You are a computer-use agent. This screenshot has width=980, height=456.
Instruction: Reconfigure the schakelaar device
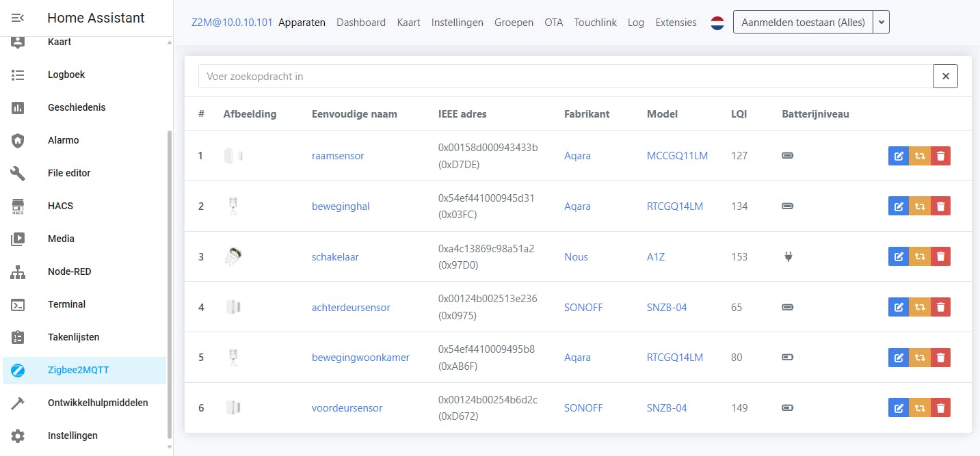point(920,257)
